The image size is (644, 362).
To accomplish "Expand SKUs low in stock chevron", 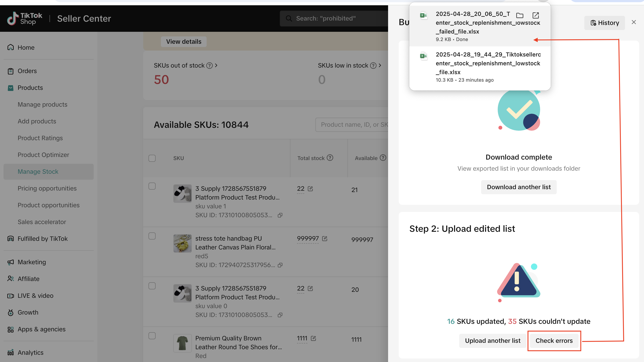I will point(380,65).
